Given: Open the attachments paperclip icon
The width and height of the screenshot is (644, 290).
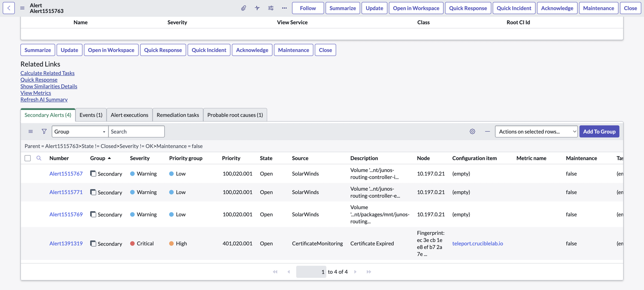Looking at the screenshot, I should pos(244,8).
